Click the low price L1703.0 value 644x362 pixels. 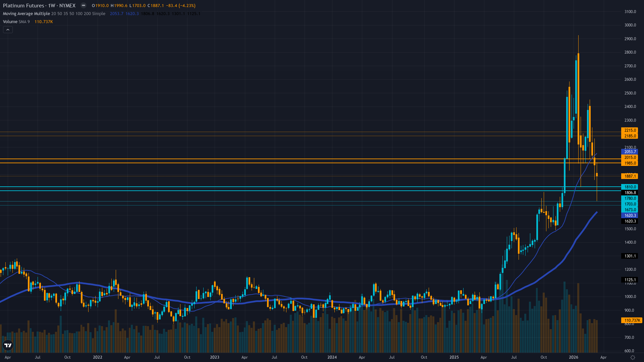pos(138,6)
